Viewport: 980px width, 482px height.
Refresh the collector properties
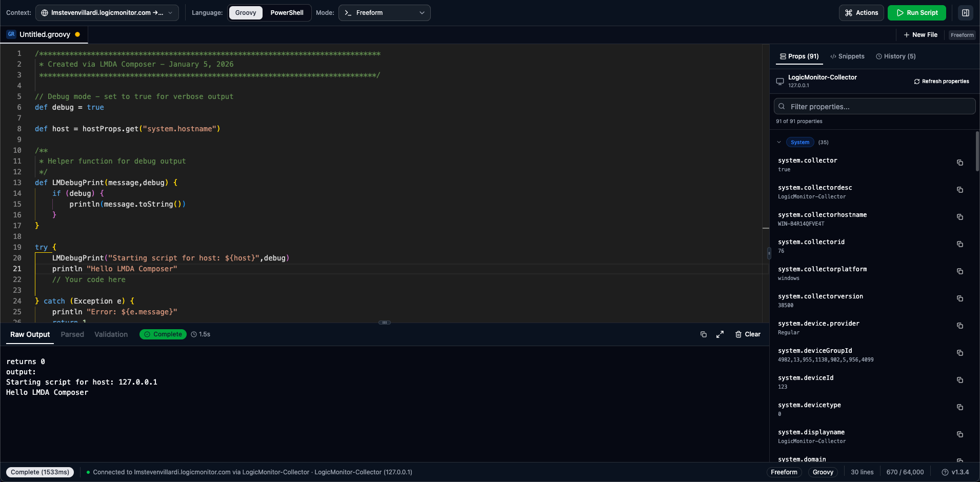942,81
